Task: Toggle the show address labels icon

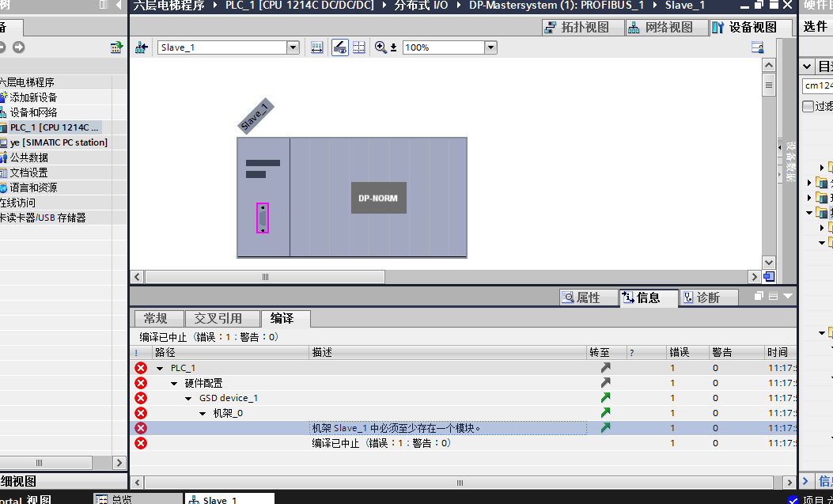Action: coord(340,47)
